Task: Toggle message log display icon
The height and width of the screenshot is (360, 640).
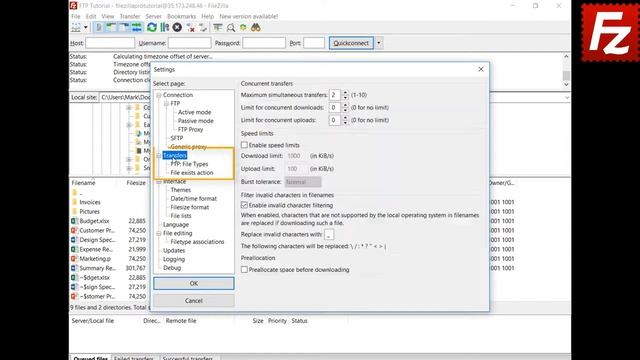Action: (x=98, y=27)
